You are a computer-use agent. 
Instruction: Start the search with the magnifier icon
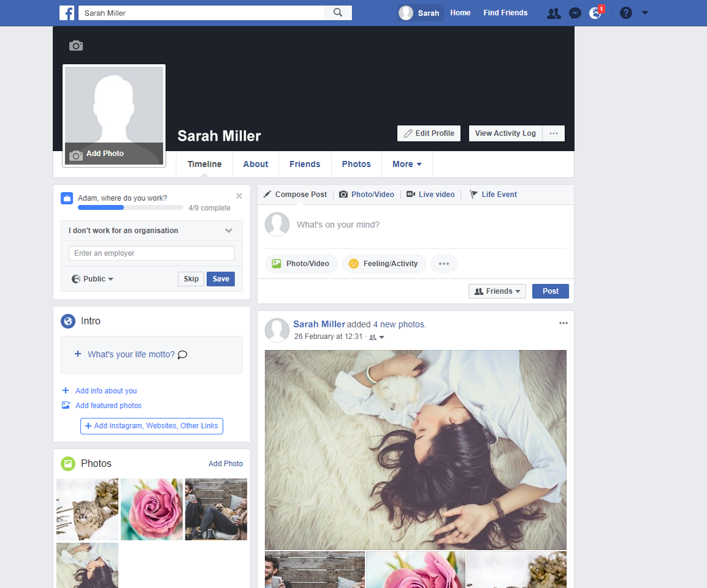pyautogui.click(x=338, y=12)
